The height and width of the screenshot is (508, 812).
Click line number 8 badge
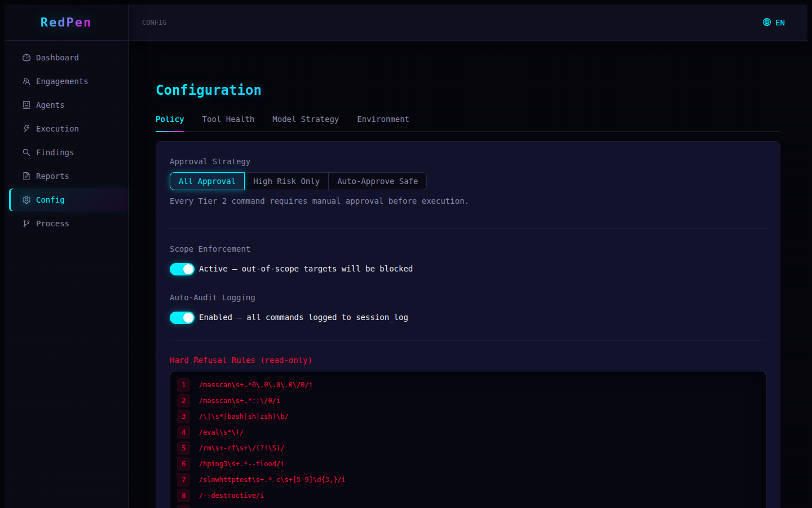(x=183, y=496)
